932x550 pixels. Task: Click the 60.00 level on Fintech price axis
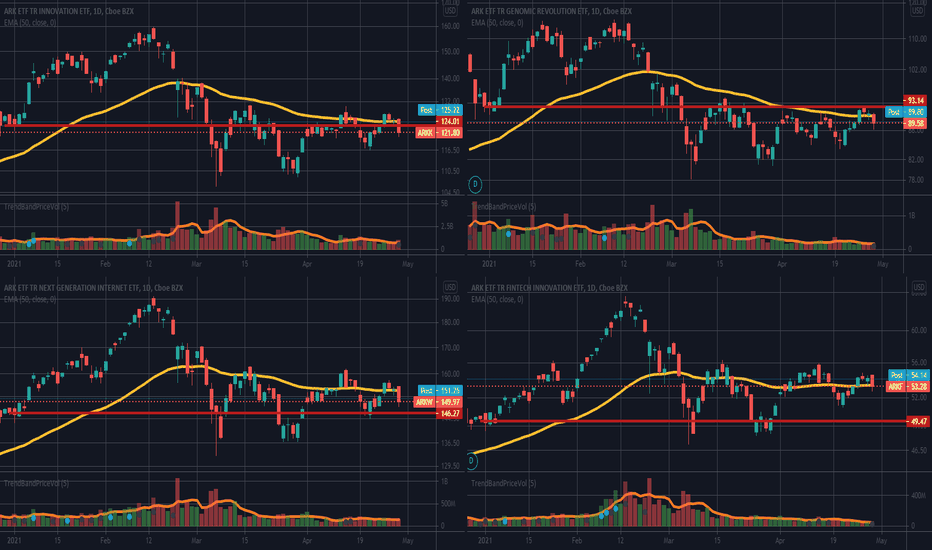tap(918, 331)
